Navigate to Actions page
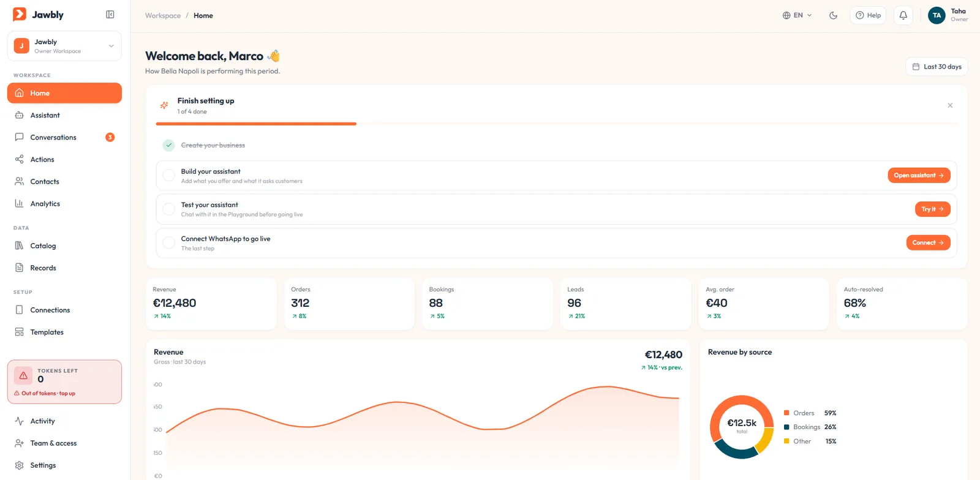The image size is (980, 480). [x=64, y=159]
